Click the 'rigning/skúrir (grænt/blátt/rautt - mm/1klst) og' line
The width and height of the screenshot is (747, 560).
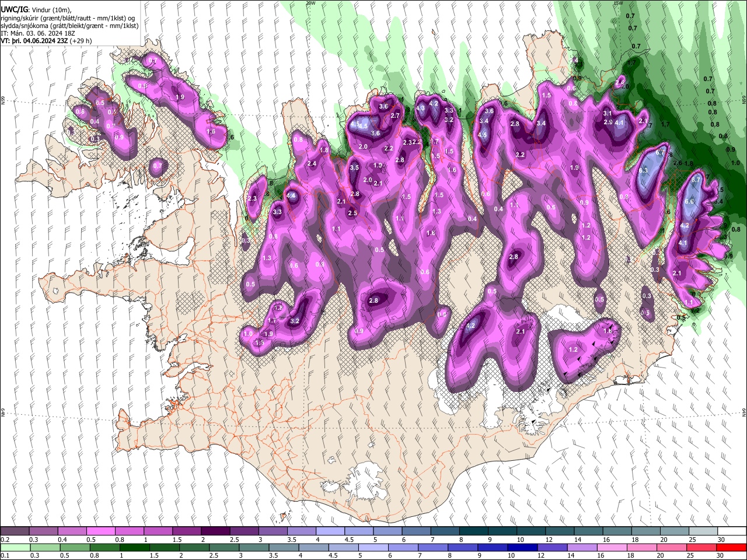[68, 17]
